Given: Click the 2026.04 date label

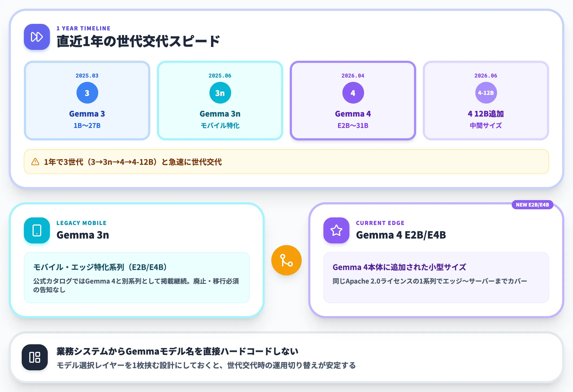Looking at the screenshot, I should (353, 76).
